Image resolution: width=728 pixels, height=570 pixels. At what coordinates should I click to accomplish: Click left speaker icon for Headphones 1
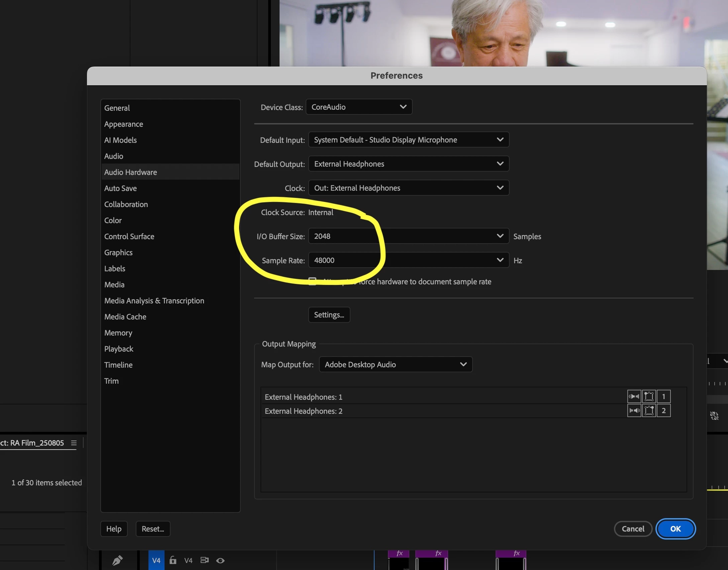pyautogui.click(x=634, y=396)
